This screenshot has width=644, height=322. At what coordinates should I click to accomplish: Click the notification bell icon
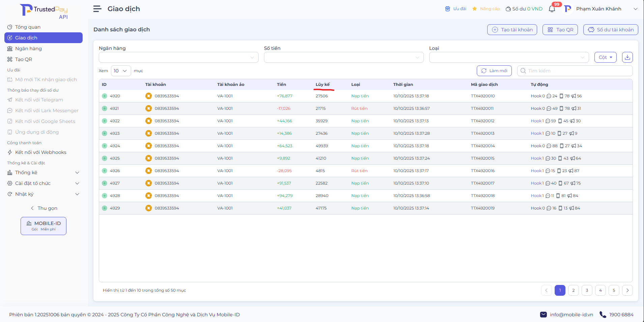click(x=552, y=9)
